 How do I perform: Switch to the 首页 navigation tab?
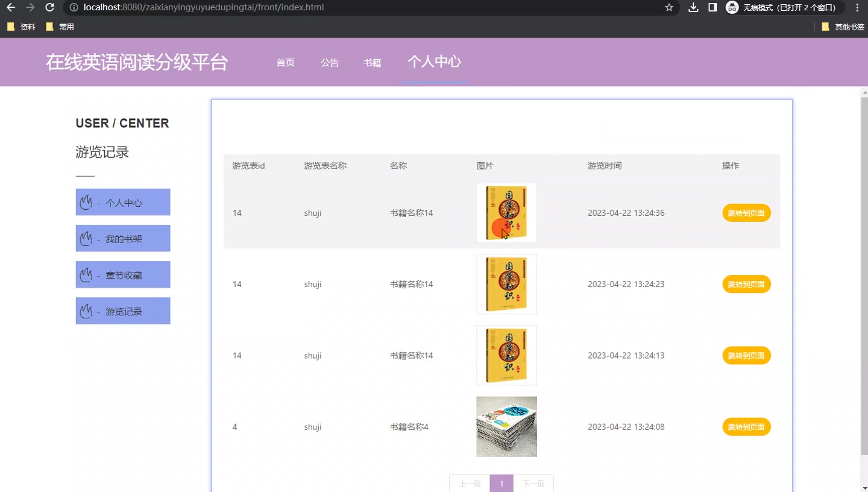pyautogui.click(x=285, y=62)
